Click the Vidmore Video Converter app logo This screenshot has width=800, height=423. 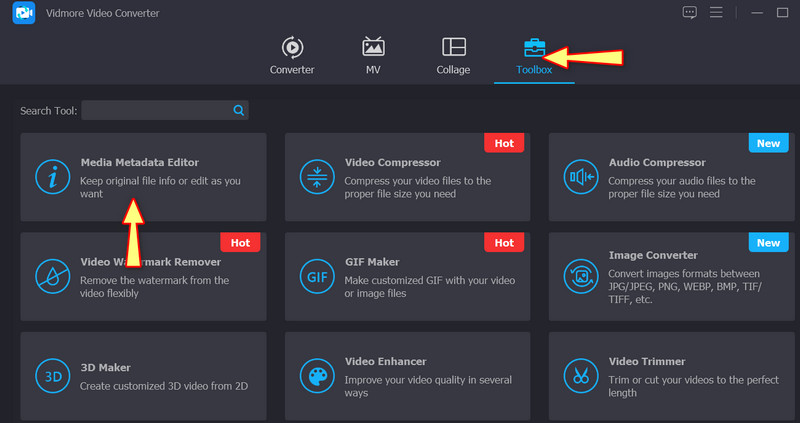click(x=25, y=13)
